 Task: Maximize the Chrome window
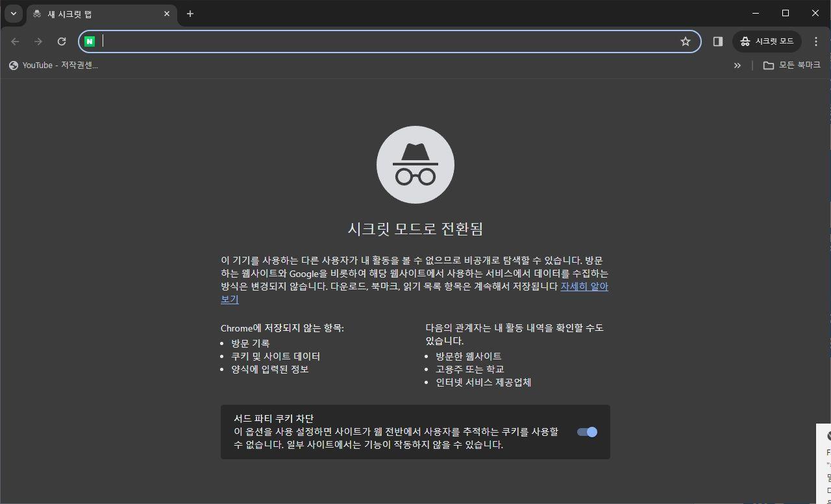pyautogui.click(x=786, y=13)
